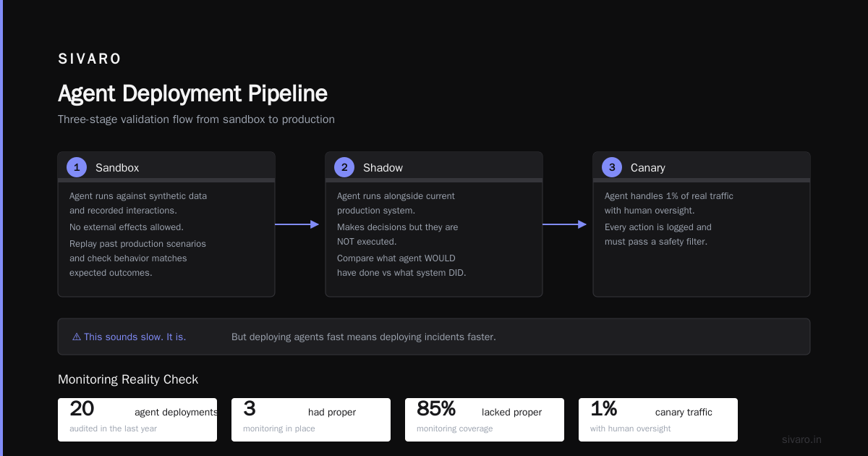Click the number 3 Canary stage badge
This screenshot has height=456, width=868.
tap(612, 167)
